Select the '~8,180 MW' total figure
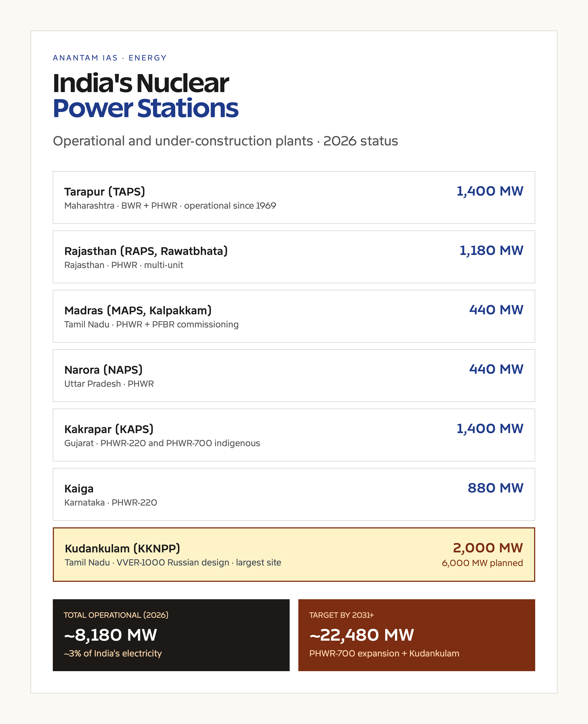588x724 pixels. (111, 635)
